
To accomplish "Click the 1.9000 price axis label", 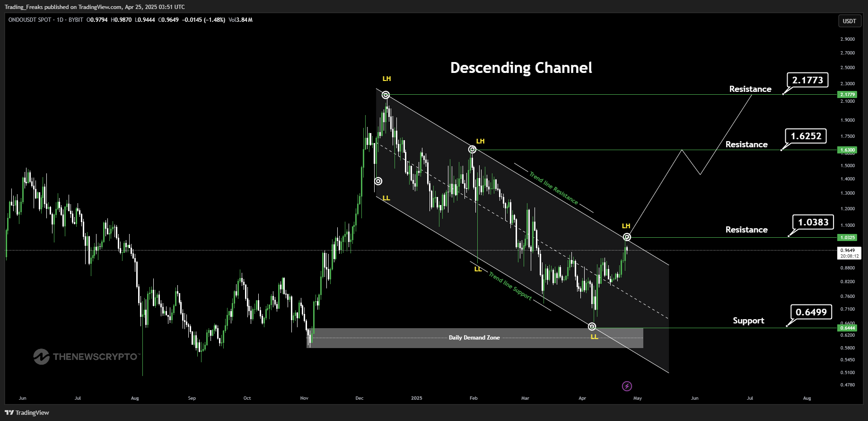I will [x=848, y=120].
